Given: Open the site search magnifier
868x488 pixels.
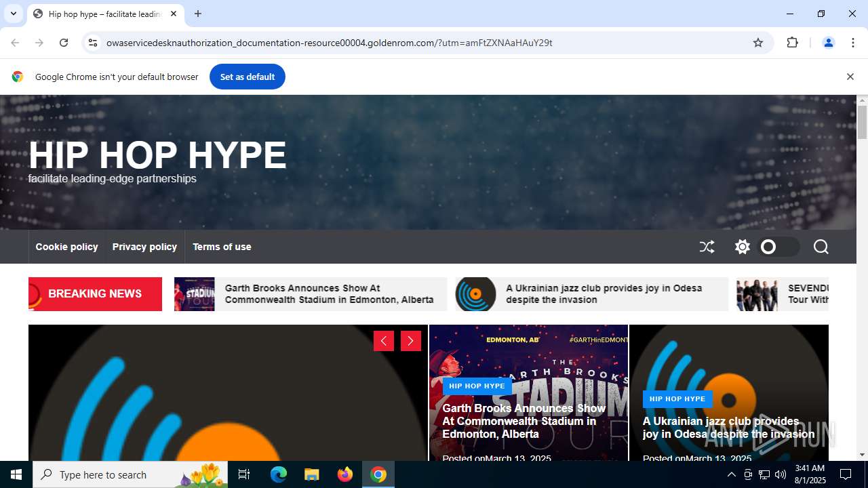Looking at the screenshot, I should 821,247.
